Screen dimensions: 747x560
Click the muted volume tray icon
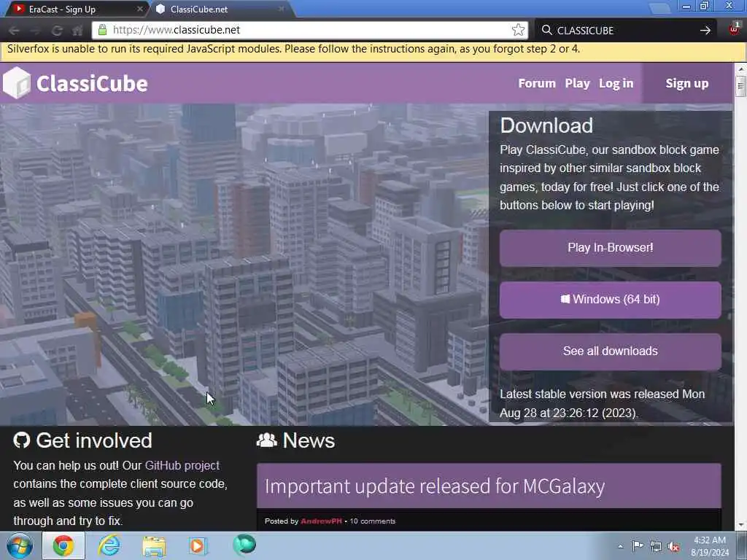point(673,546)
